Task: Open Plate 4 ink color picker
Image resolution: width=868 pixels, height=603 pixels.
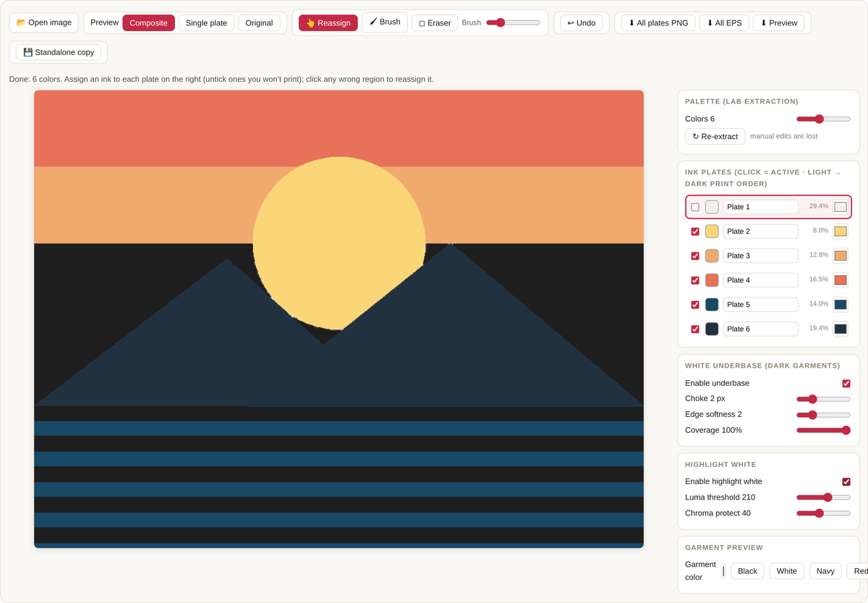Action: [x=840, y=280]
